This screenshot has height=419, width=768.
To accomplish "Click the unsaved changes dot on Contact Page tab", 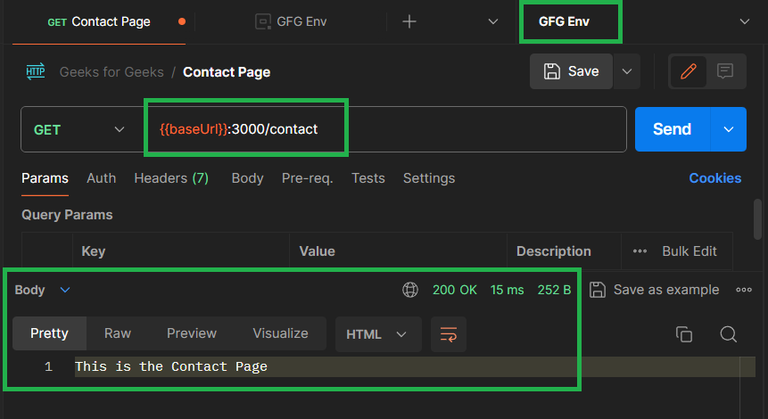I will click(182, 21).
